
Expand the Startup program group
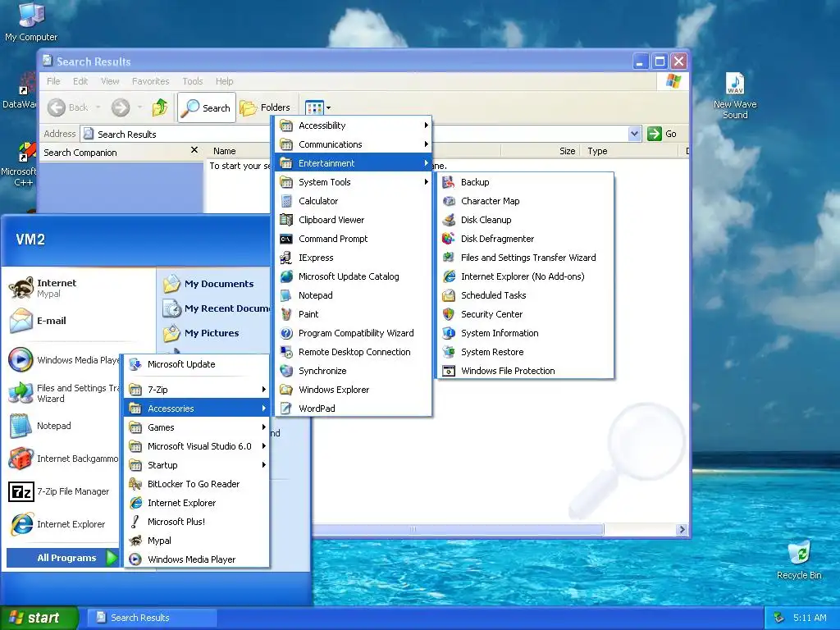coord(196,465)
